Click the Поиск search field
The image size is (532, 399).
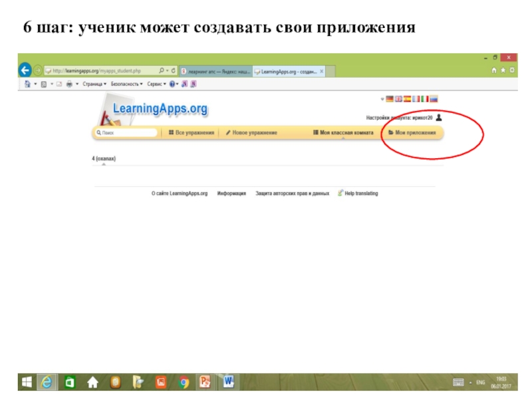pyautogui.click(x=128, y=133)
